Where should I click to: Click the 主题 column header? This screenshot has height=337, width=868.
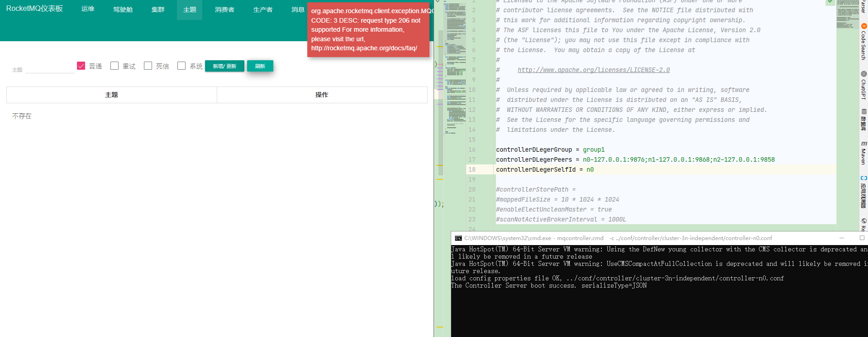111,95
